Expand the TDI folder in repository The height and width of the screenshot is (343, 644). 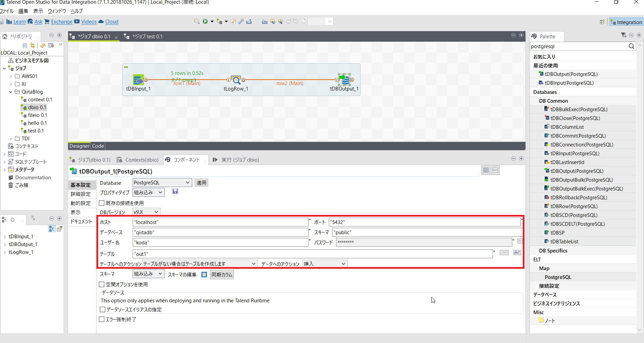(x=11, y=139)
